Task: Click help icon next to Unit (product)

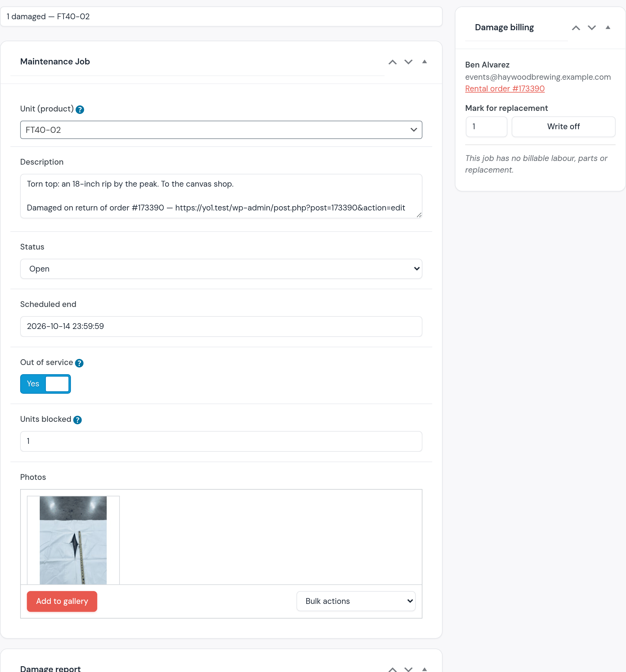Action: 80,110
